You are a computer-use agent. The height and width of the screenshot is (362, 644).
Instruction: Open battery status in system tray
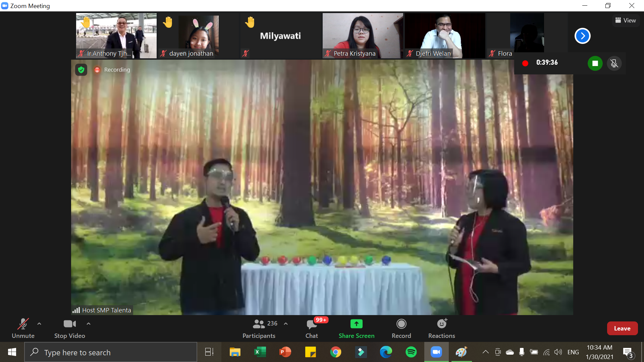(x=534, y=352)
